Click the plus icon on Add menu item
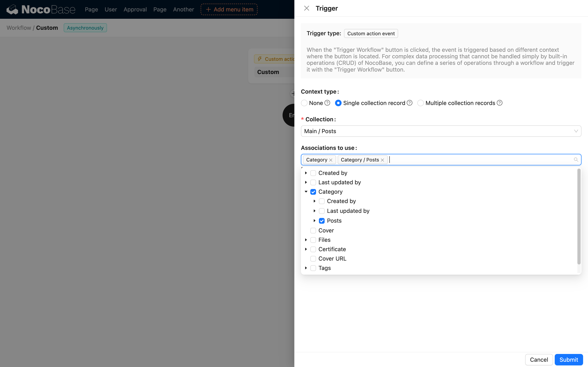 208,9
